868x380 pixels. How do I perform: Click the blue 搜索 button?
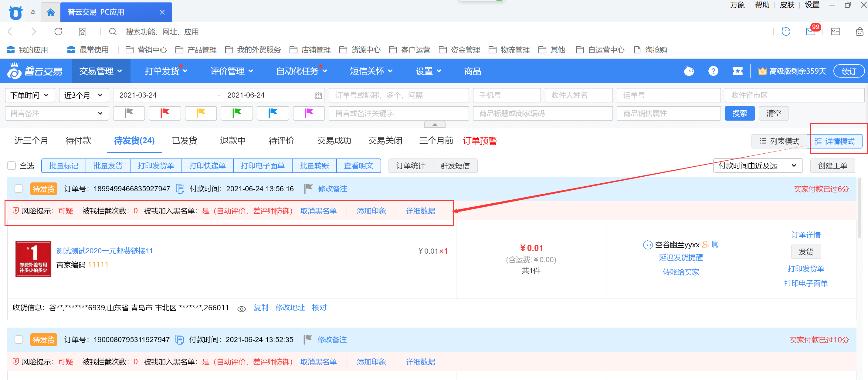[x=739, y=113]
